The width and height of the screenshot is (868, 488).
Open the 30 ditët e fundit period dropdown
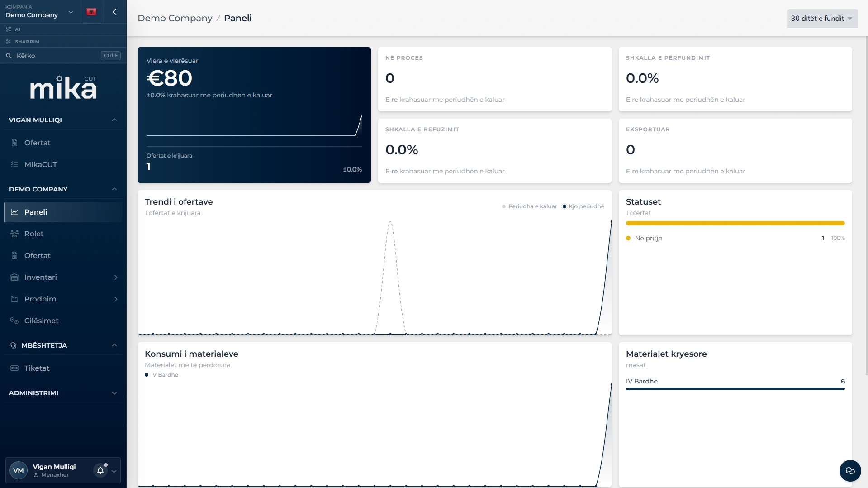click(822, 19)
